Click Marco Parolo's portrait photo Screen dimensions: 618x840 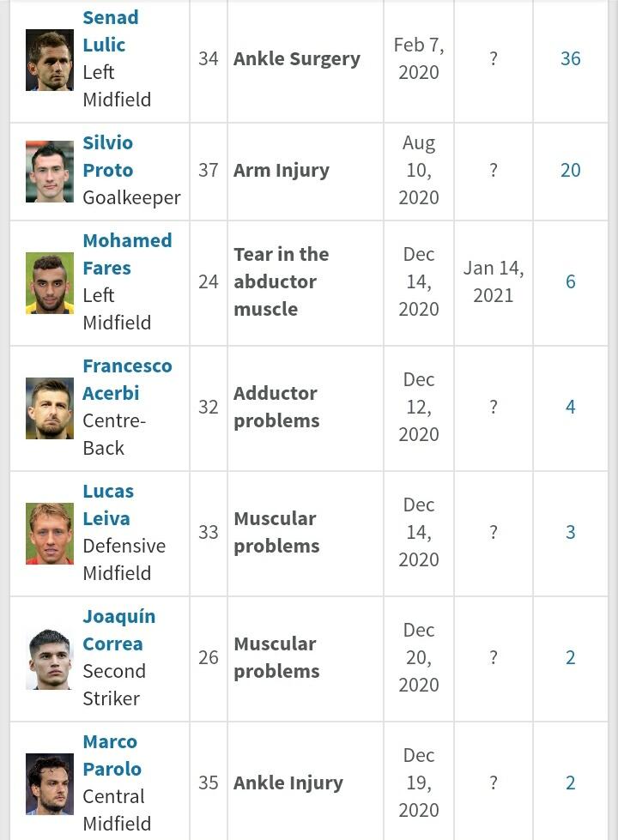tap(50, 783)
